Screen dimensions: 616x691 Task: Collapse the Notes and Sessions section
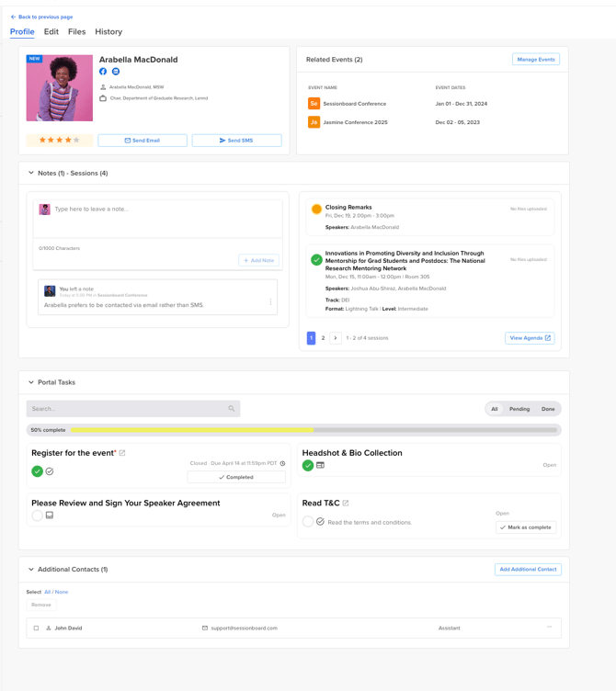(31, 173)
